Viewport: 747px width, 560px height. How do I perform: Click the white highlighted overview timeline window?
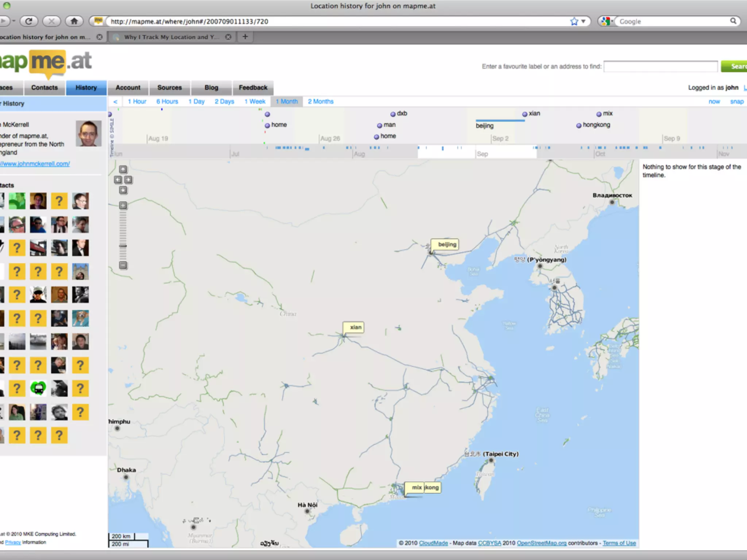point(477,152)
